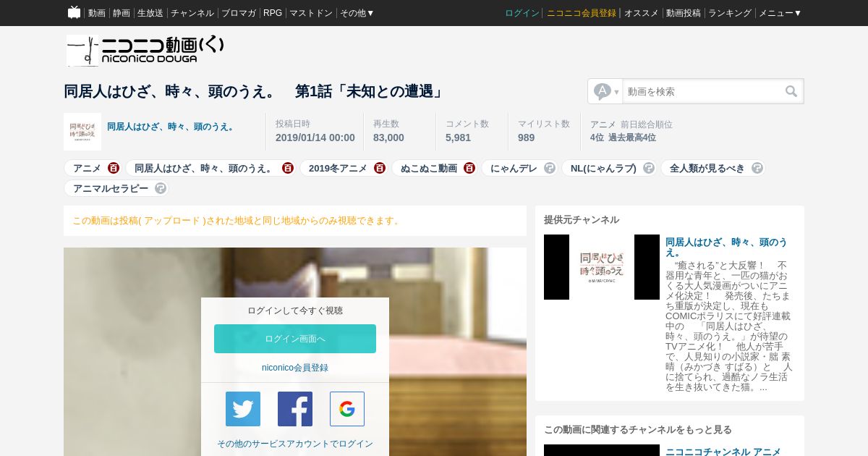The image size is (868, 456).
Task: Open dictionary icon beside 同居人はひざ、時々、頭のうえ。 tag
Action: click(x=288, y=168)
